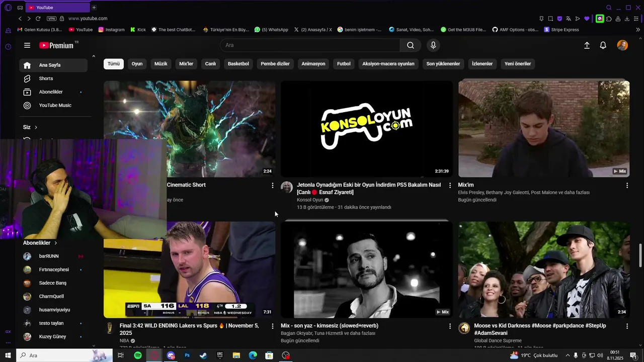644x362 pixels.
Task: Open the Kuzey Güney subscription channel
Action: pos(53,337)
